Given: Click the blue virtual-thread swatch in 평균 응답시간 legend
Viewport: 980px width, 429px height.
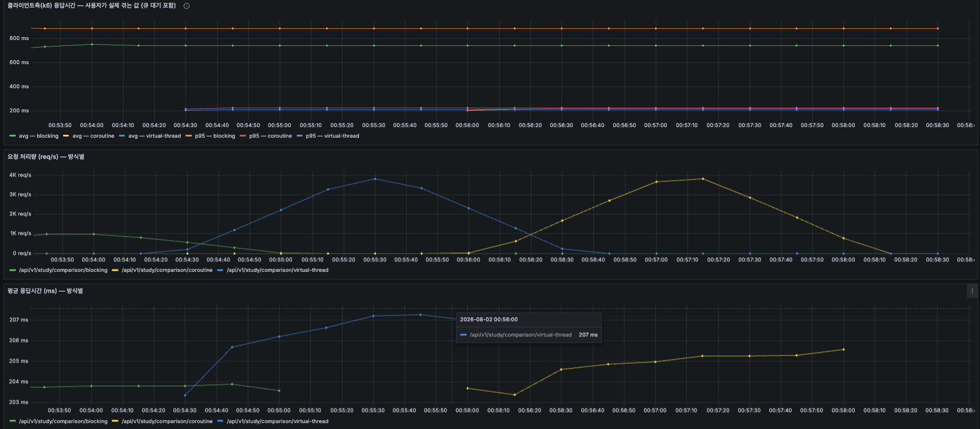Looking at the screenshot, I should [x=221, y=421].
